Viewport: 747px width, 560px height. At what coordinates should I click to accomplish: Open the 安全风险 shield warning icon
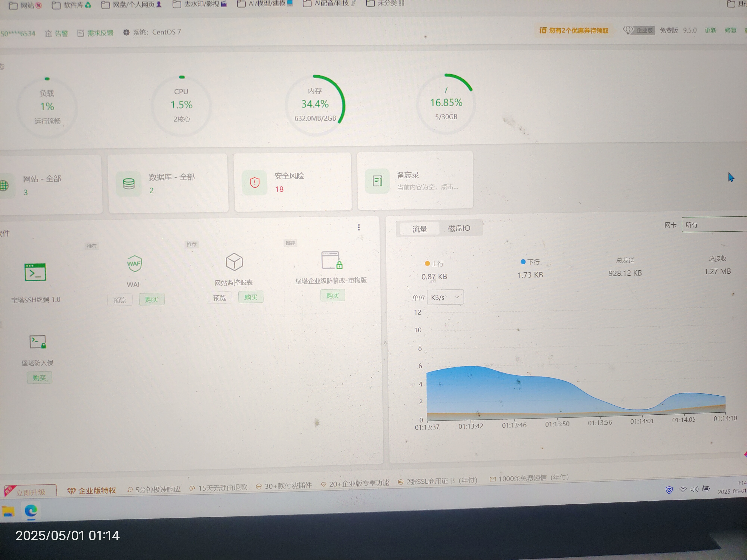tap(255, 183)
